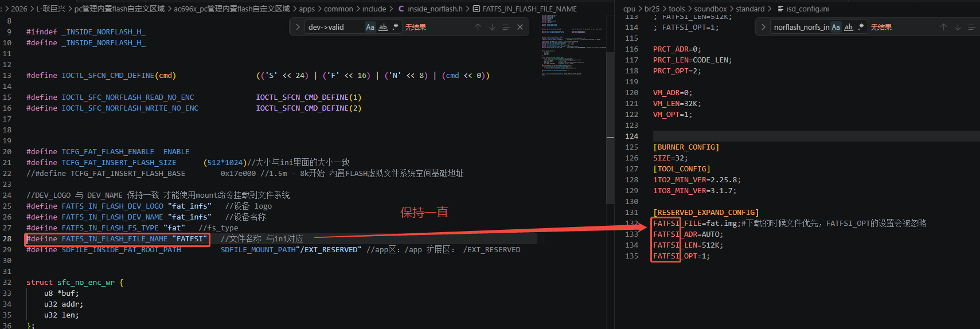Click FATFS_IN_FLASH_DEV_NAME on line 26
Image resolution: width=980 pixels, height=329 pixels.
pos(112,217)
